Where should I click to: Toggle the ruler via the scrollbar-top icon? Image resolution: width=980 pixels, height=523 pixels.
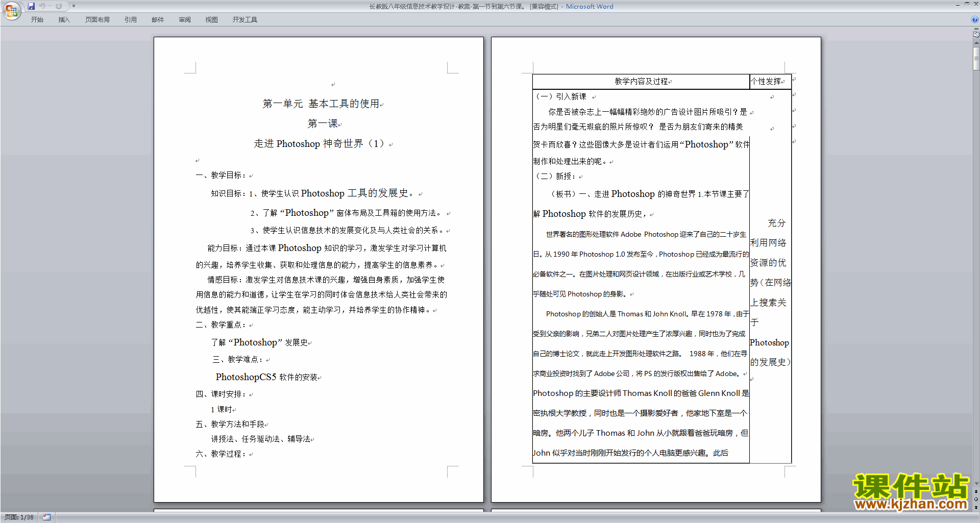coord(976,35)
